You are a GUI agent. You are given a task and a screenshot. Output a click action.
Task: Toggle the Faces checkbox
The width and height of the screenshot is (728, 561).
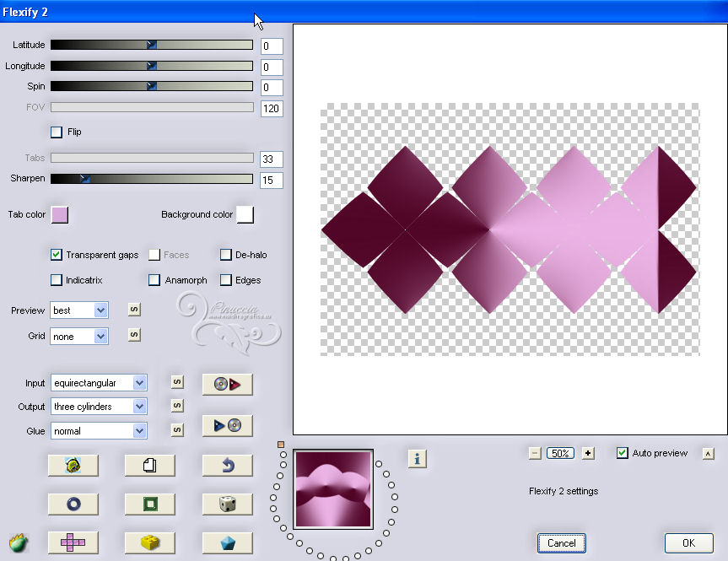(154, 255)
